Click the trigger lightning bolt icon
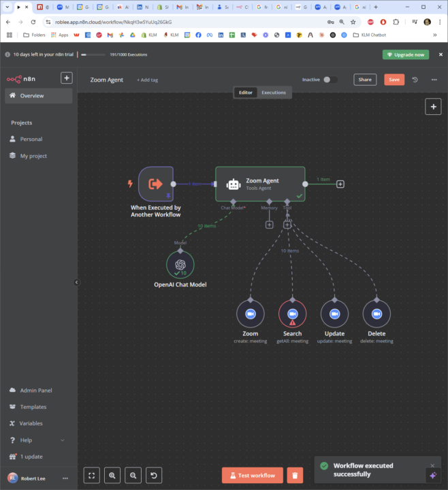 click(130, 184)
